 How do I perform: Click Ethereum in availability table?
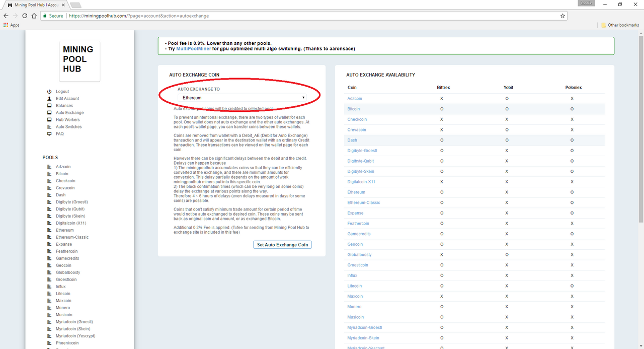coord(356,192)
